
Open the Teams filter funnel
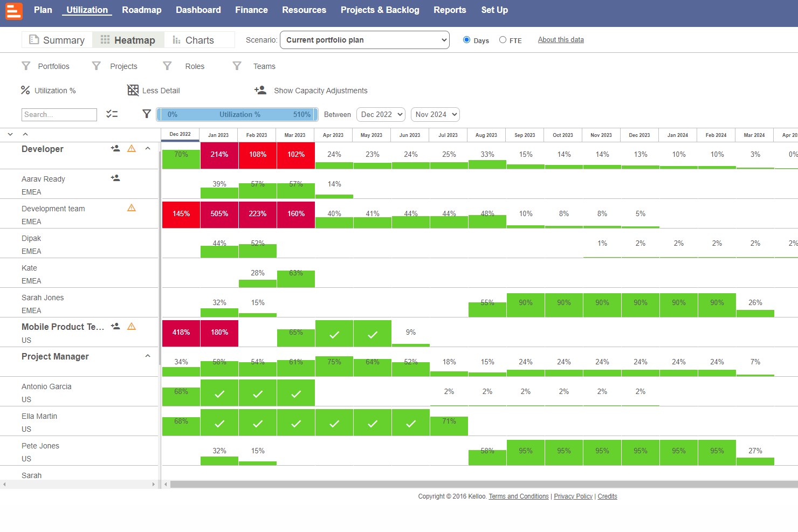[x=237, y=66]
